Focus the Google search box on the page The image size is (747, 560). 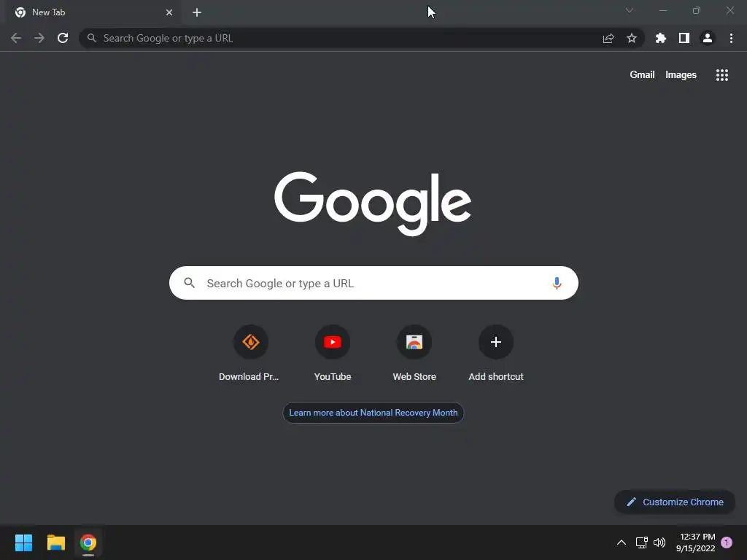pos(373,284)
